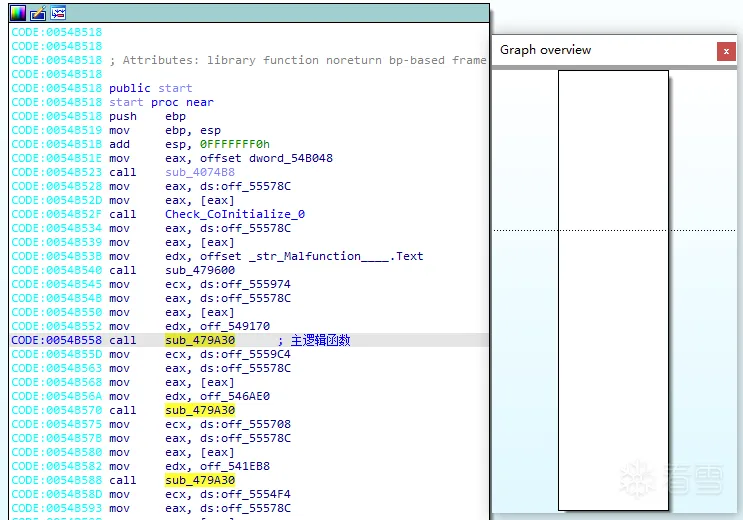Click address CODE:0054B56A
743x520 pixels.
click(56, 396)
